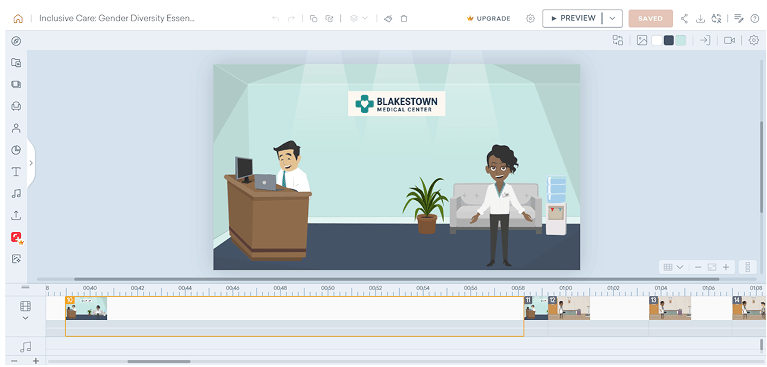767x367 pixels.
Task: Select the light mint color swatch
Action: [680, 41]
